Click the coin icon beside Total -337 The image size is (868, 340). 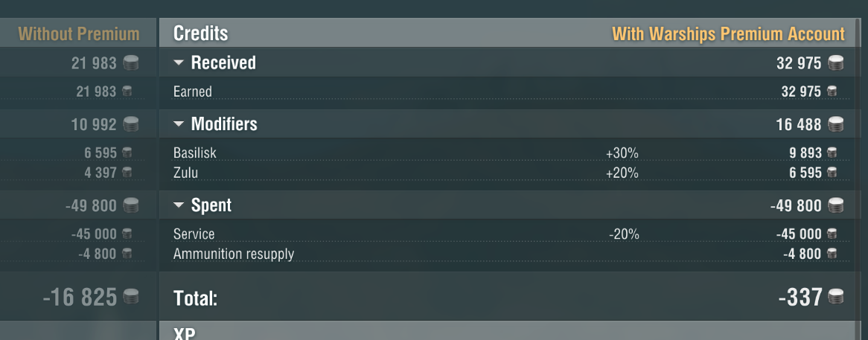tap(835, 298)
